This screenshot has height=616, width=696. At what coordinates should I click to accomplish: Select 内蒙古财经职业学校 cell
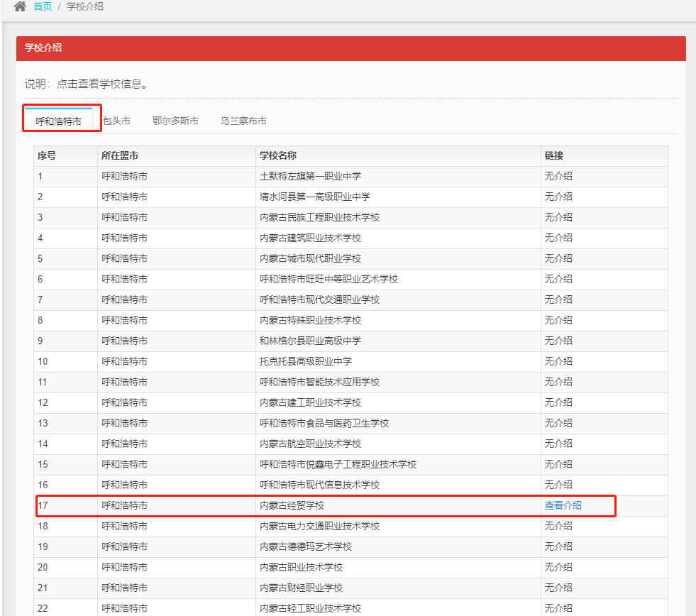point(398,588)
